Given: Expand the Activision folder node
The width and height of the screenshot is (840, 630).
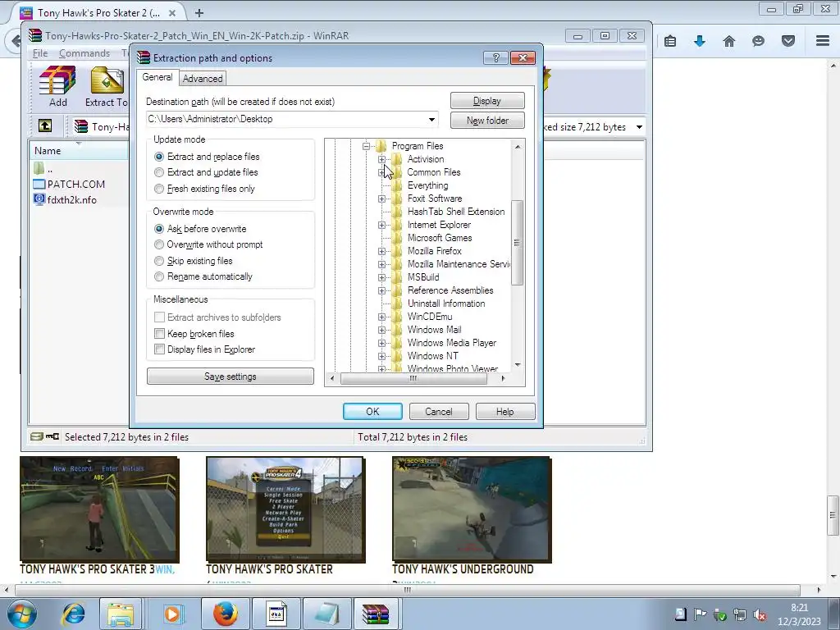Looking at the screenshot, I should coord(382,159).
